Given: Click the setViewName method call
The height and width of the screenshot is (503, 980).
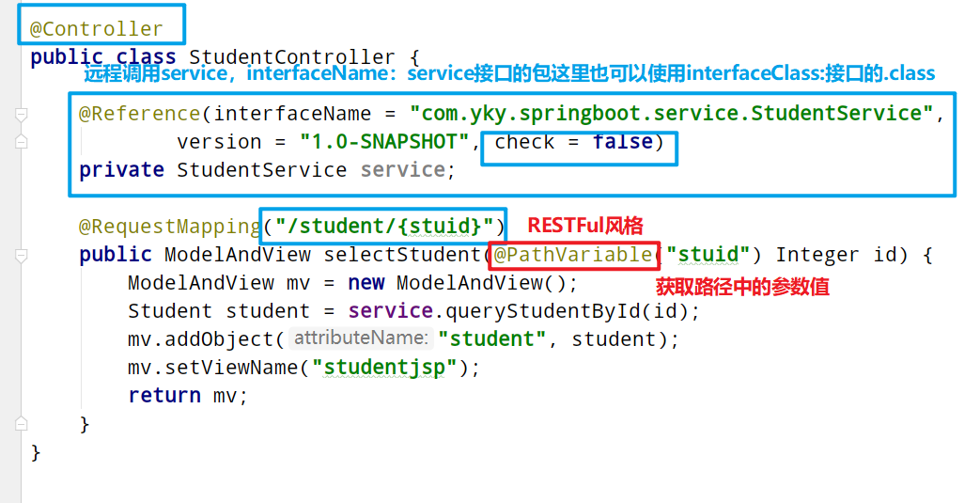Looking at the screenshot, I should click(x=232, y=368).
